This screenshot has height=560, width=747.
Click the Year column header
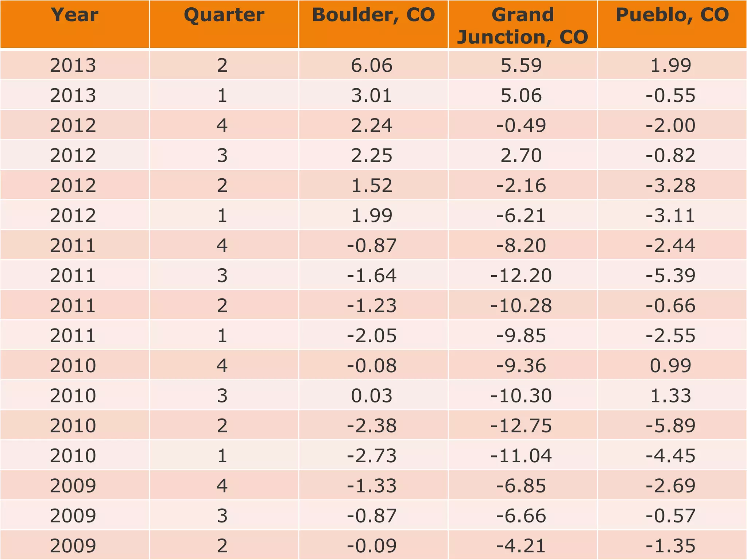point(74,15)
